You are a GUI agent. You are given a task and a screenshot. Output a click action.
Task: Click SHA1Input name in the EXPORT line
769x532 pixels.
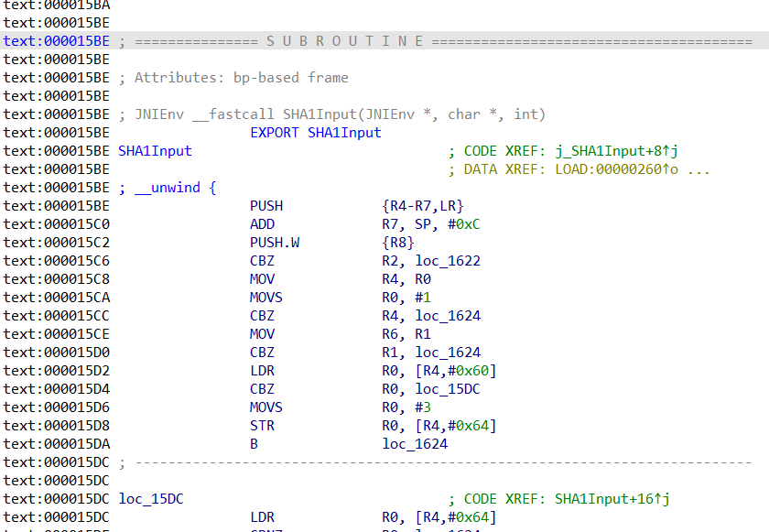click(343, 133)
